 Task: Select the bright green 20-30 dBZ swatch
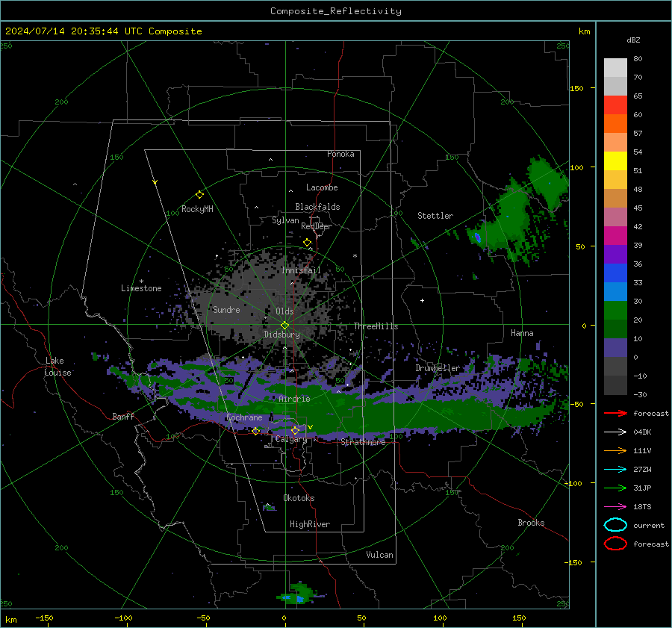(615, 311)
